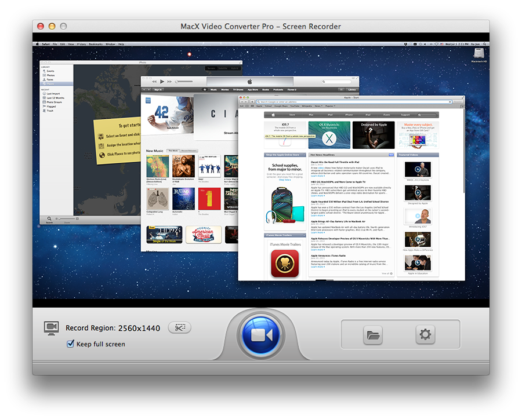
Task: Select Last 12 Months in iPhoto sidebar
Action: tap(56, 98)
